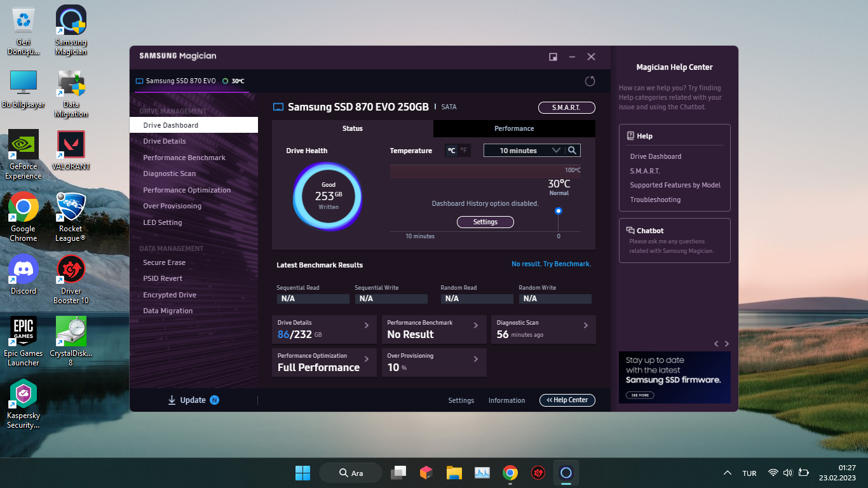
Task: Click SEE MORE on firmware banner
Action: click(x=640, y=395)
